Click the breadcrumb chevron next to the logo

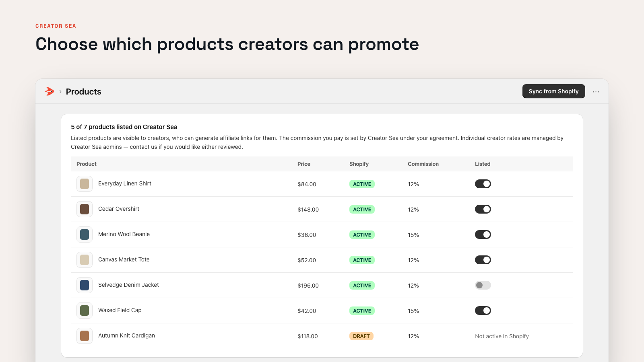pyautogui.click(x=60, y=92)
